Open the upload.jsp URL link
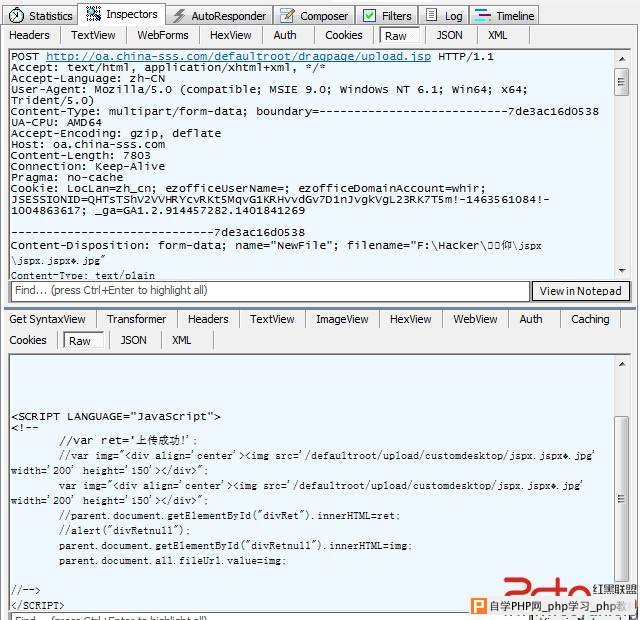Screen dimensions: 640x620 (238, 56)
